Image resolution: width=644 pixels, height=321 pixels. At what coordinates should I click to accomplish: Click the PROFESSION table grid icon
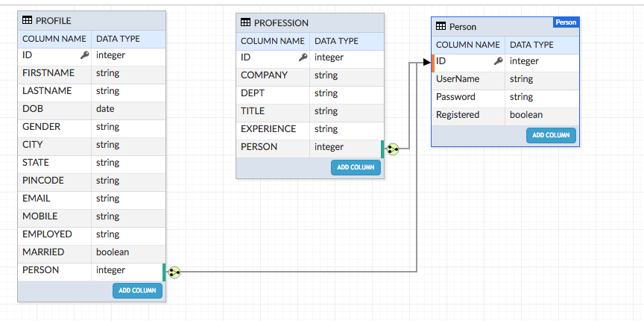point(246,23)
